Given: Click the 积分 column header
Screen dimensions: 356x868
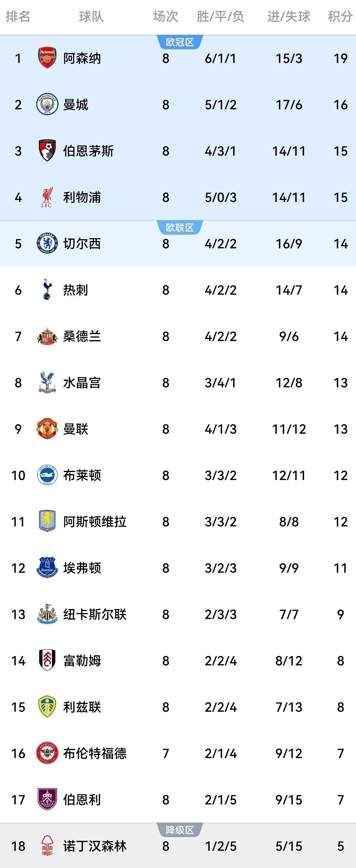Looking at the screenshot, I should 340,16.
